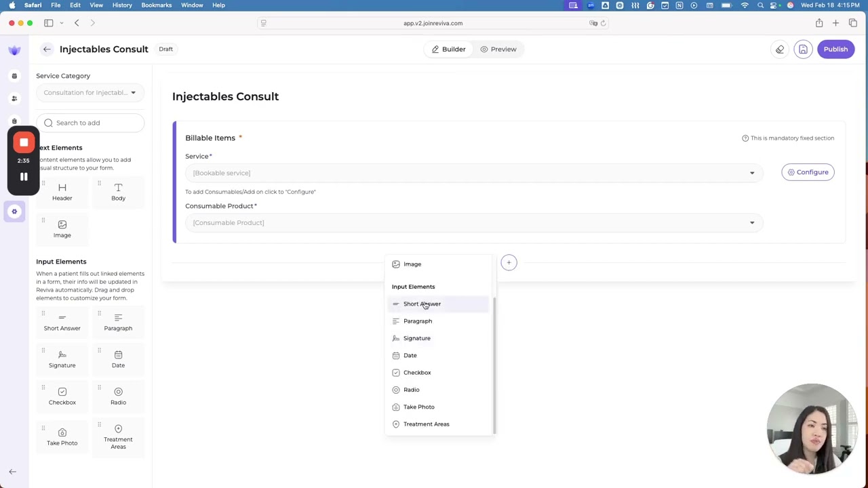Click the Configure button

point(808,172)
